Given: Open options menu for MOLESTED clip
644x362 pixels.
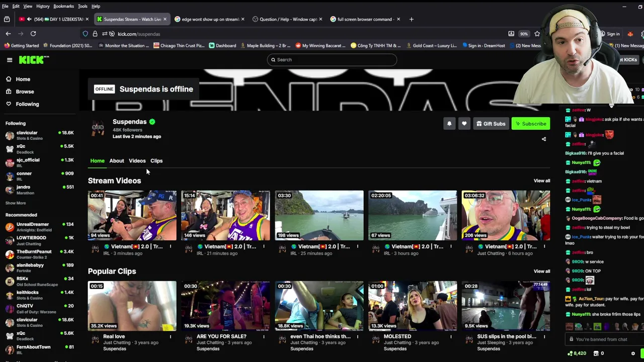Looking at the screenshot, I should pyautogui.click(x=451, y=337).
